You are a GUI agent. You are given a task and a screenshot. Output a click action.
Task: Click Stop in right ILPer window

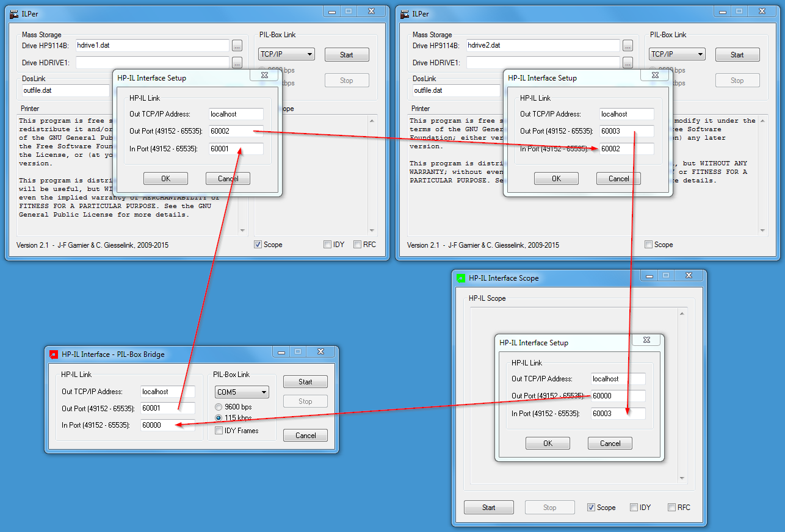click(x=737, y=81)
